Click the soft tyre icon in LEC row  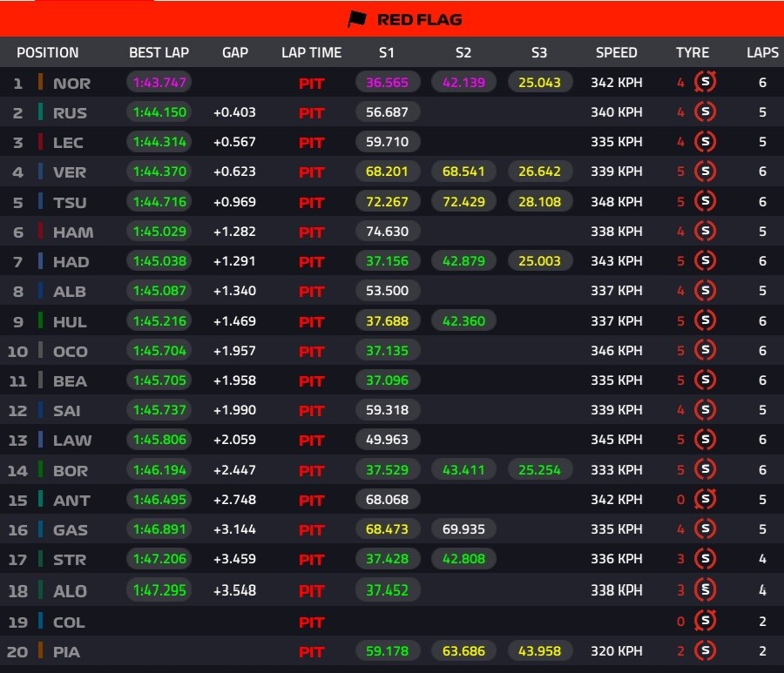click(x=705, y=142)
